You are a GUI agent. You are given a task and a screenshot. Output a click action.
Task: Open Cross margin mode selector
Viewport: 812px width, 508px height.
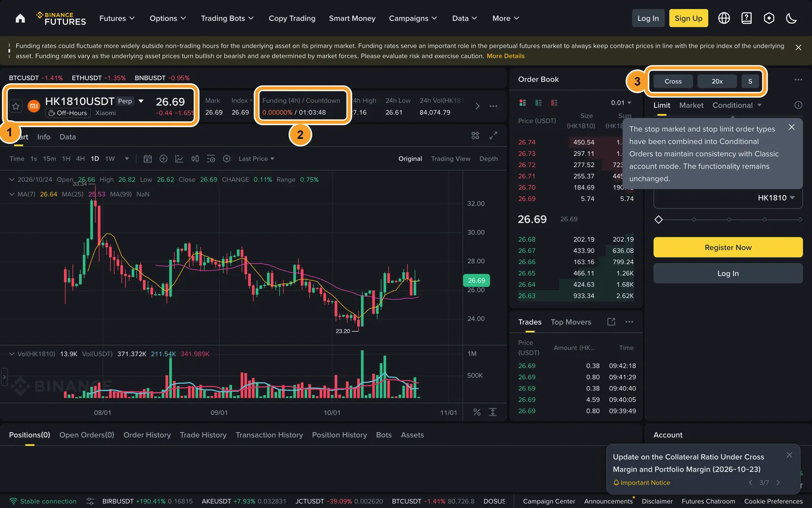pos(673,81)
